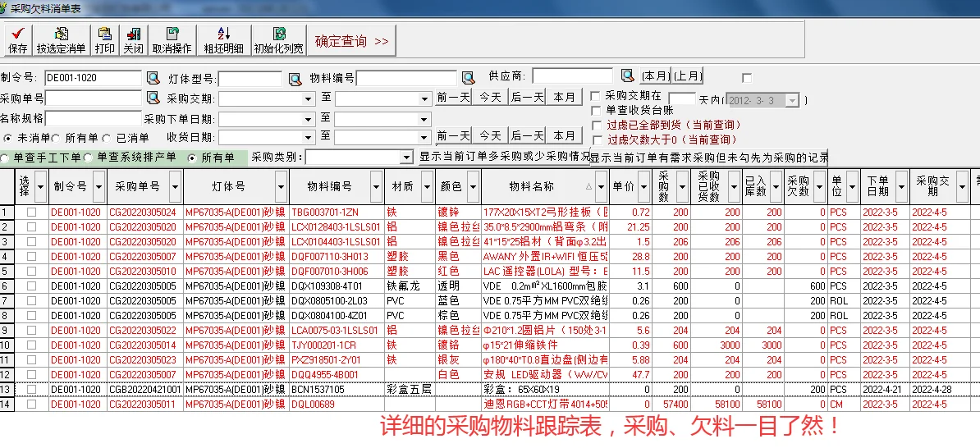The image size is (980, 448).
Task: Click 后一天 button in 收货日期 row
Action: [528, 135]
